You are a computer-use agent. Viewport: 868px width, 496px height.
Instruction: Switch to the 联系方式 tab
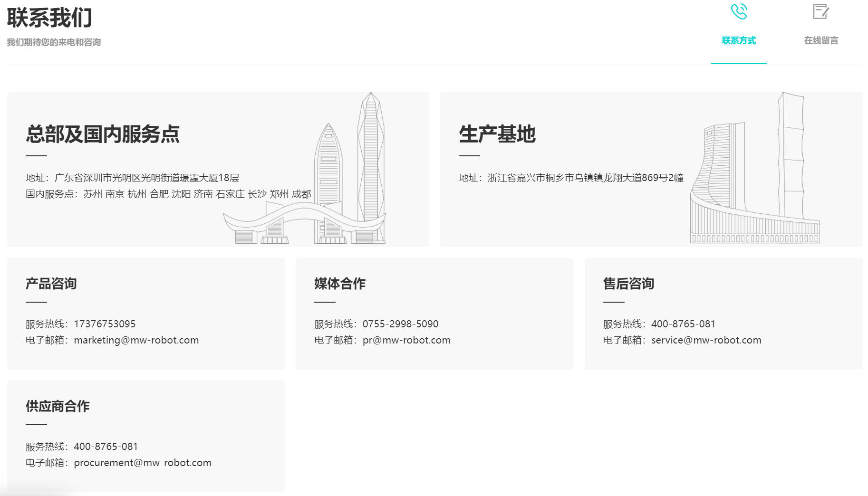point(739,40)
